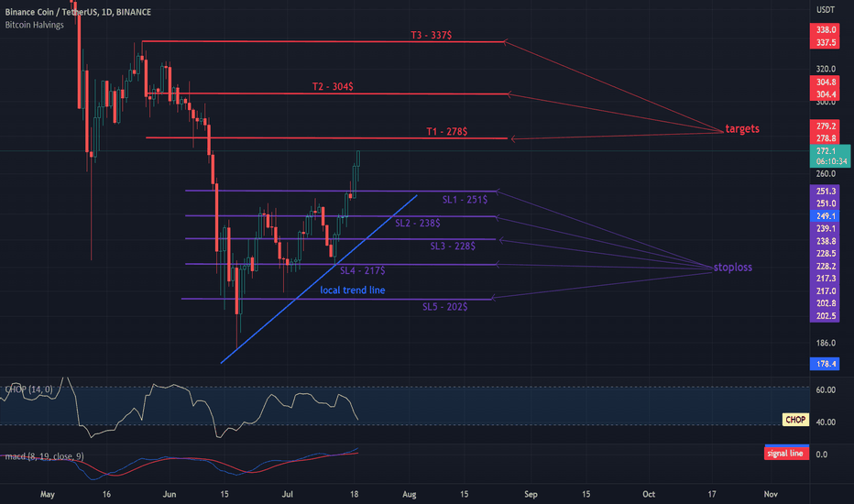This screenshot has width=854, height=504.
Task: Click the 186.0 price scale value
Action: pyautogui.click(x=826, y=344)
